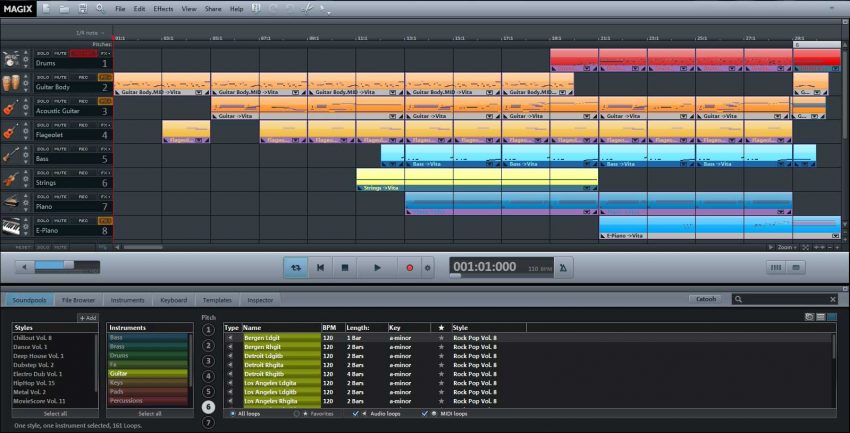Open the Effects menu

(x=163, y=9)
